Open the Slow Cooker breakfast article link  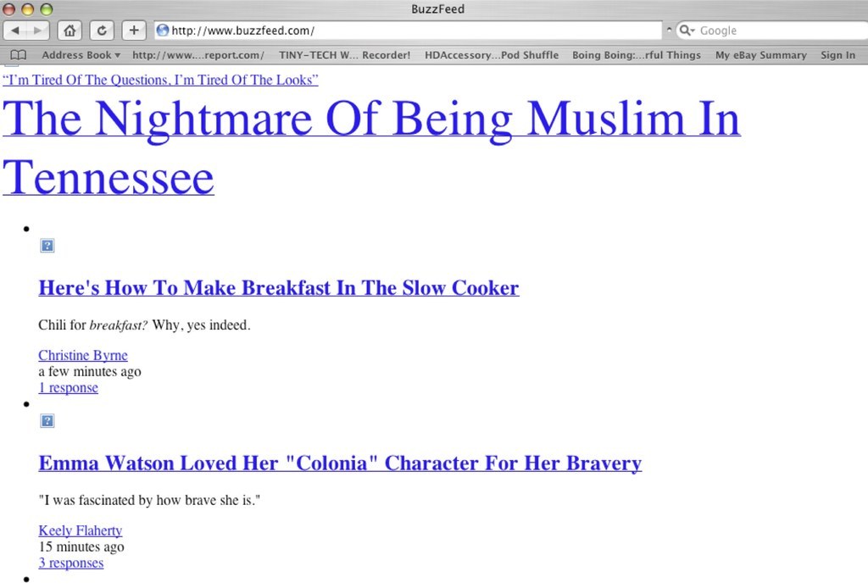point(279,287)
